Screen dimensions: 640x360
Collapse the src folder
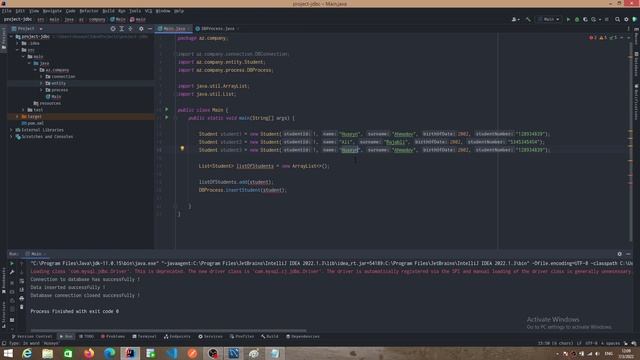[x=18, y=50]
